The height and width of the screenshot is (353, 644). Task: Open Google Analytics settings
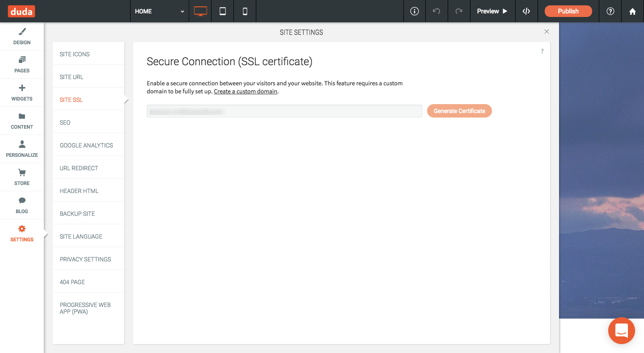[86, 145]
